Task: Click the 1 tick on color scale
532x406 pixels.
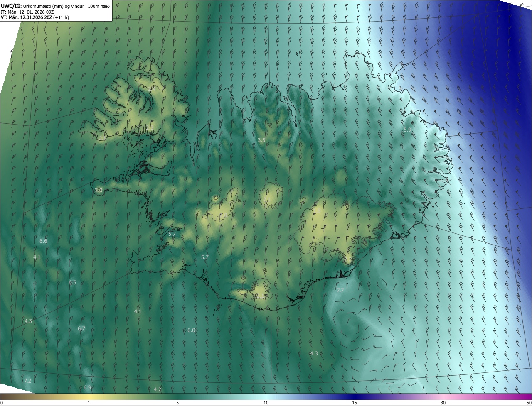Action: pos(89,403)
